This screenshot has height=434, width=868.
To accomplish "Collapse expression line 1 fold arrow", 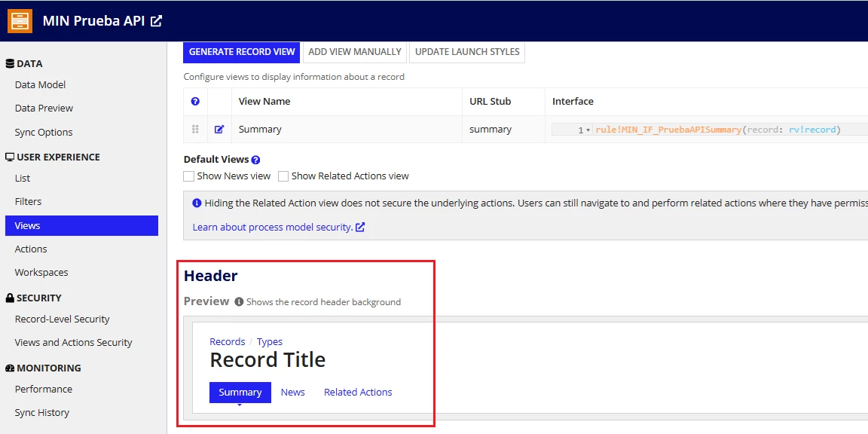I will click(x=588, y=130).
